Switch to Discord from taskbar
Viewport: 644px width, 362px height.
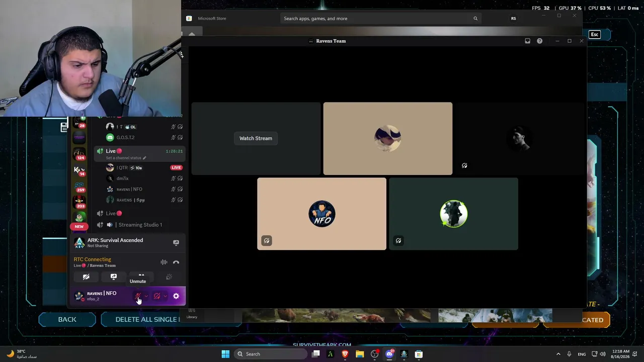(x=389, y=354)
